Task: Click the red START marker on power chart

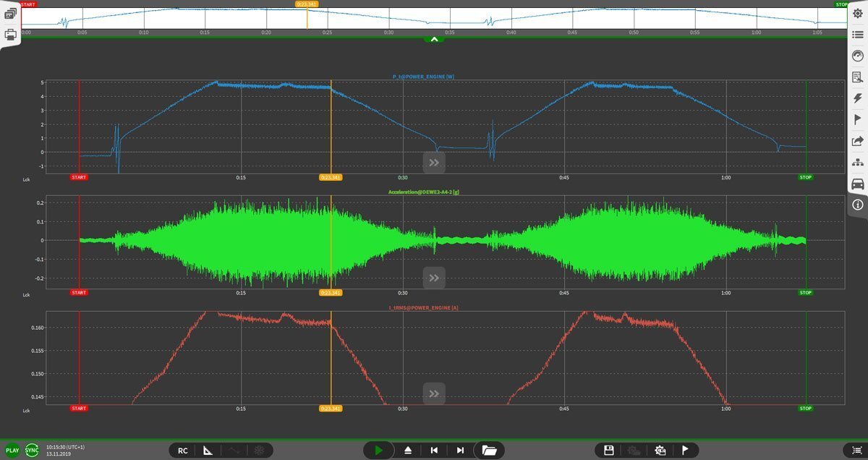Action: pyautogui.click(x=79, y=177)
